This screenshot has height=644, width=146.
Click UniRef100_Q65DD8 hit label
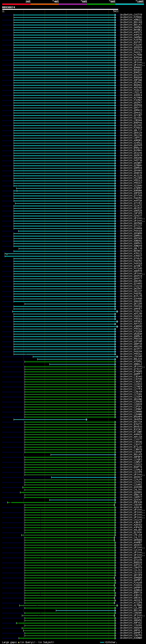point(131,540)
